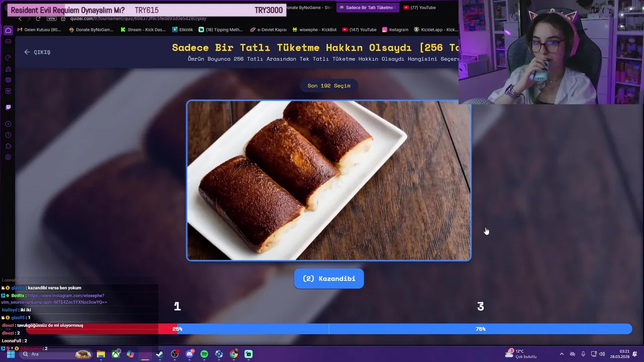The image size is (644, 362).
Task: Click the microphone tray icon
Action: tap(583, 354)
